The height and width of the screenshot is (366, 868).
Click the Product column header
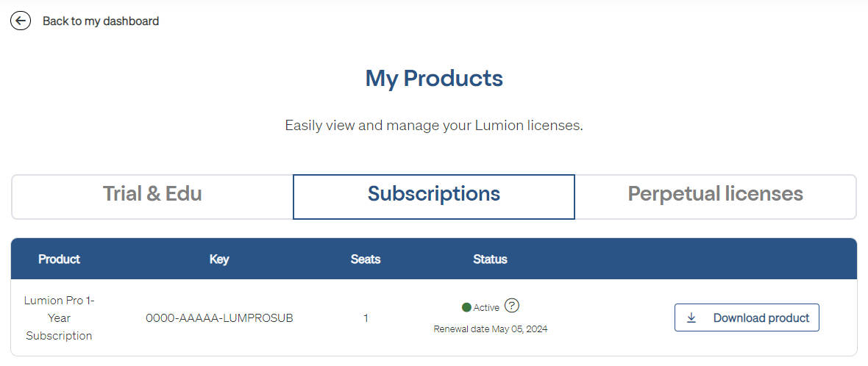(59, 259)
